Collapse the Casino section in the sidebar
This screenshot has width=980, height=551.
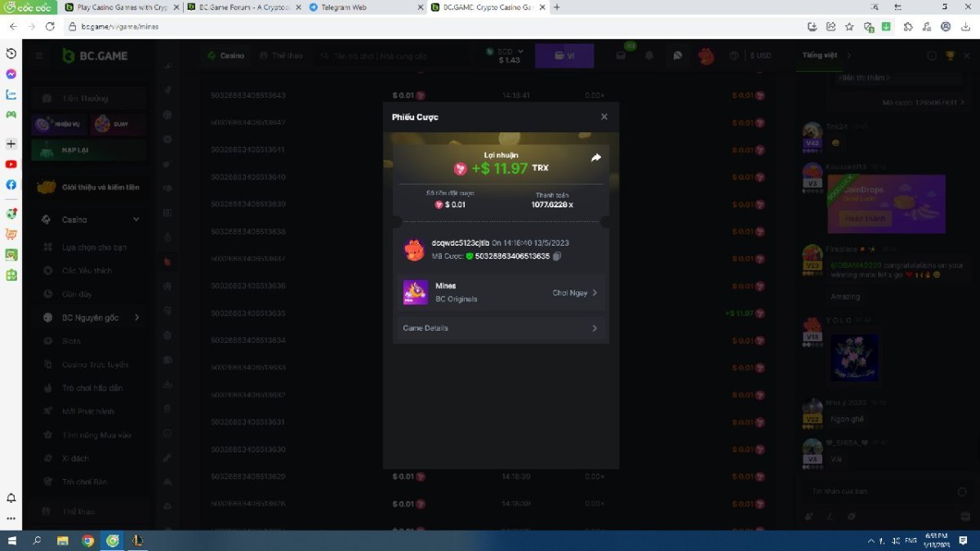click(x=136, y=220)
